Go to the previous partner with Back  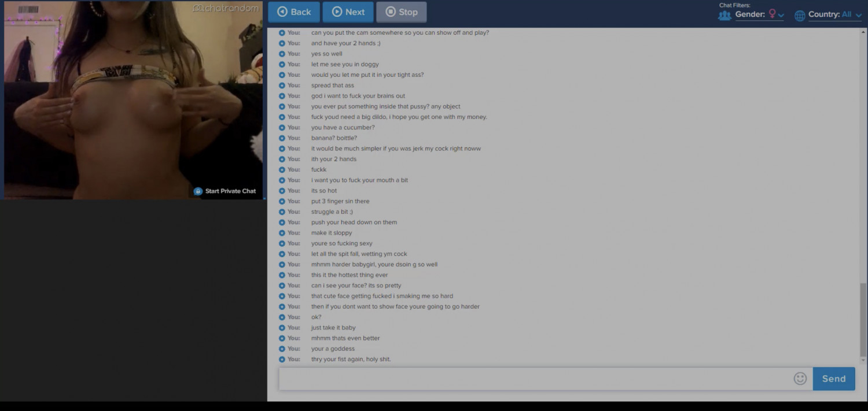click(x=294, y=12)
